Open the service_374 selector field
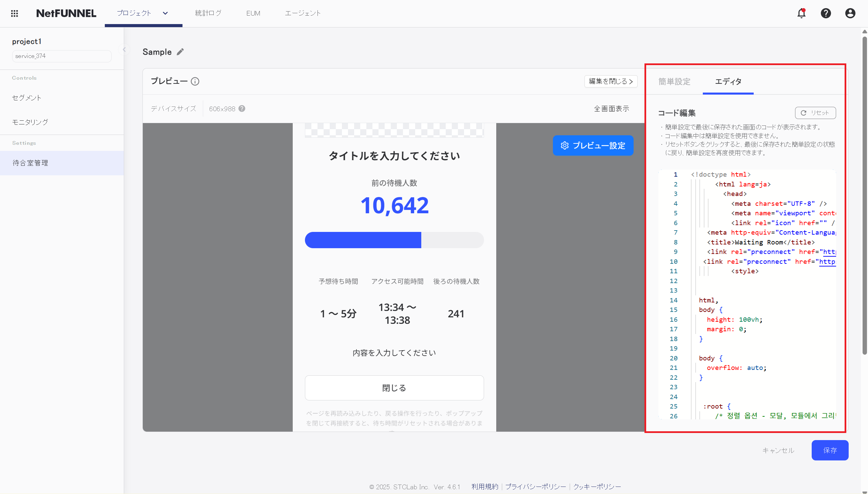Image resolution: width=868 pixels, height=494 pixels. (61, 56)
